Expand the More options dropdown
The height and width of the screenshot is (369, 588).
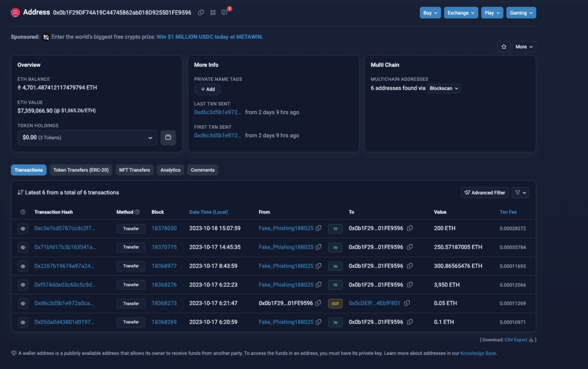524,47
